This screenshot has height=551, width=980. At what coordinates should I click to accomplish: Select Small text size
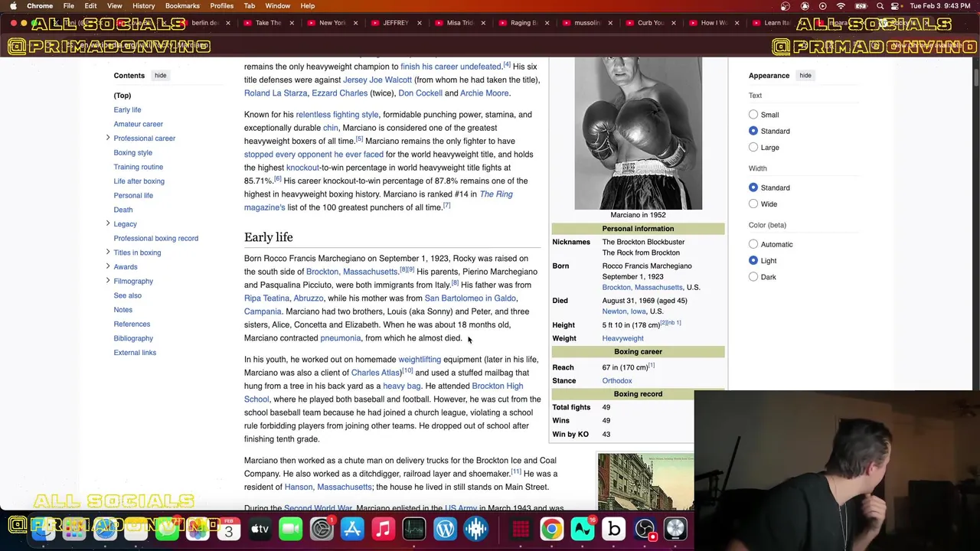753,115
